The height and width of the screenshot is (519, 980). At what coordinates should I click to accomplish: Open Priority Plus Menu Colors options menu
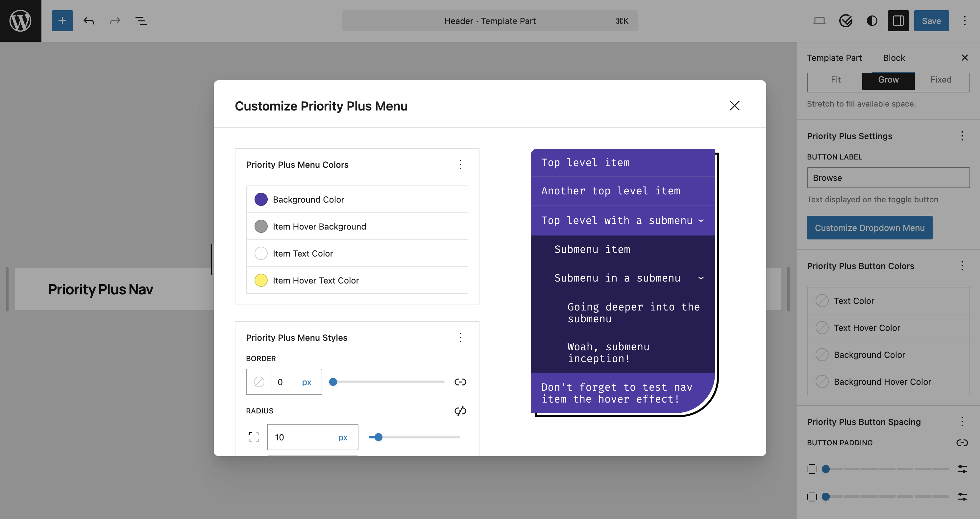pyautogui.click(x=460, y=164)
